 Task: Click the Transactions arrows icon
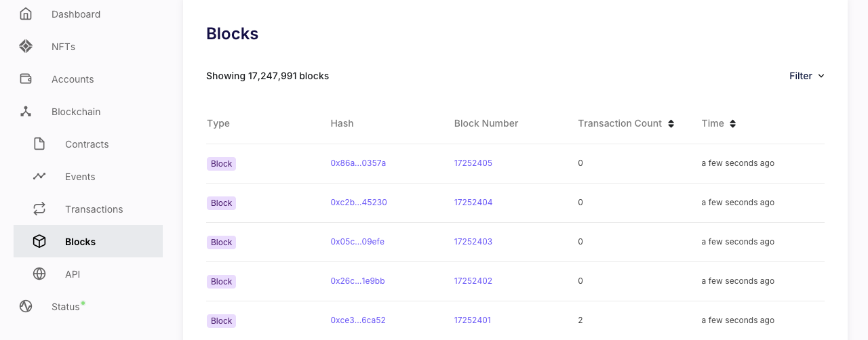tap(39, 209)
